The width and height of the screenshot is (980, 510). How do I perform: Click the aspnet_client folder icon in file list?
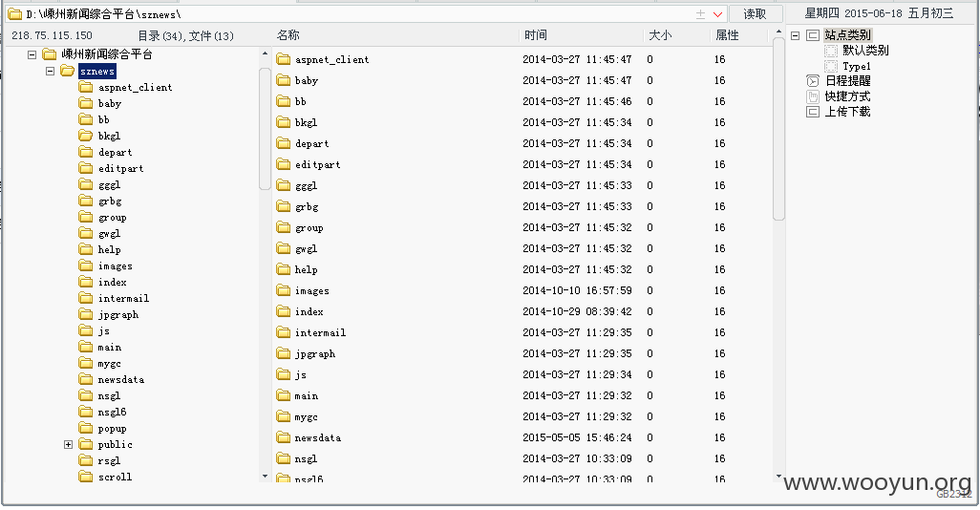tap(284, 59)
